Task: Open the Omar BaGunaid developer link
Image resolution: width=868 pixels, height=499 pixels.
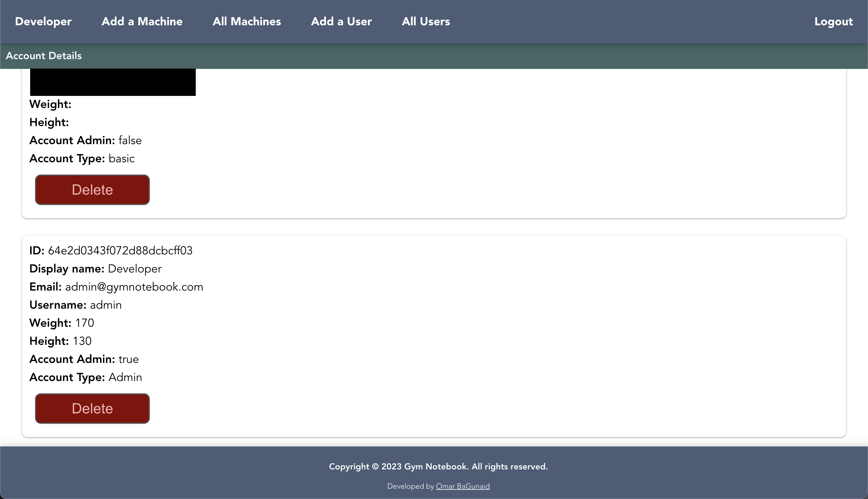Action: [x=462, y=486]
